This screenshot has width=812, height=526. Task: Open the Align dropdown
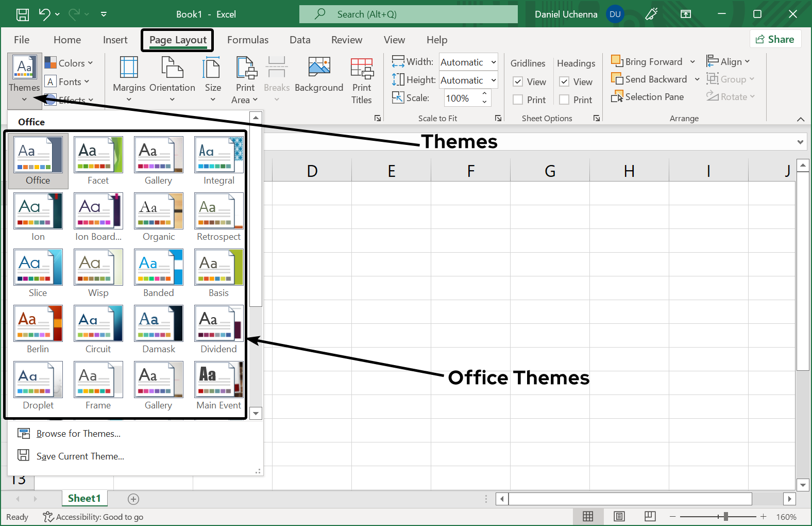click(x=728, y=61)
